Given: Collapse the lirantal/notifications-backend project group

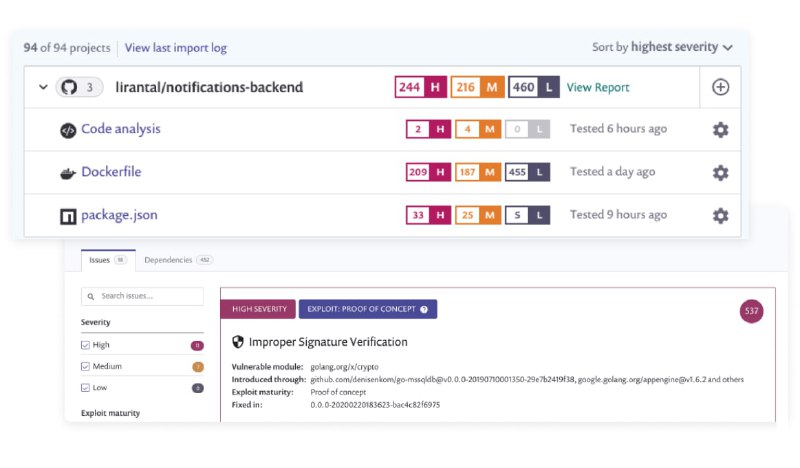Looking at the screenshot, I should pyautogui.click(x=43, y=87).
